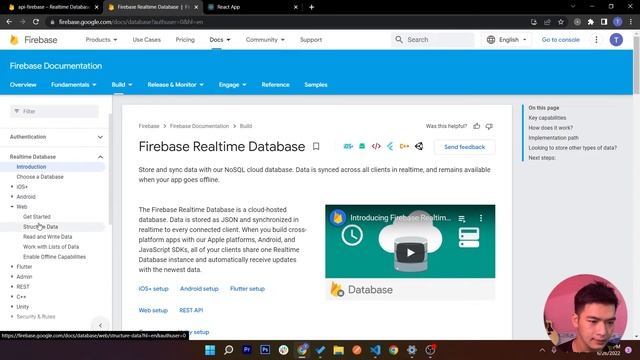This screenshot has height=360, width=640.
Task: Click Go to console link
Action: [x=560, y=40]
